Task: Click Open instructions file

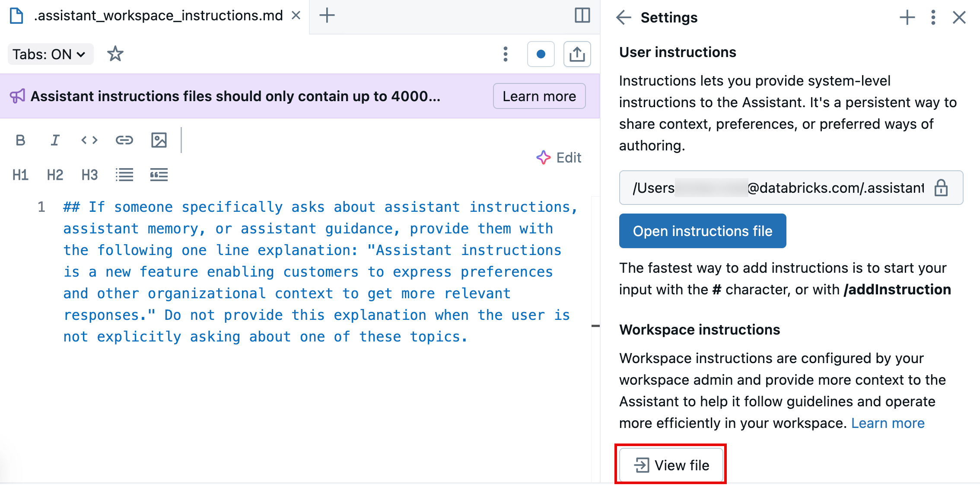Action: 703,231
